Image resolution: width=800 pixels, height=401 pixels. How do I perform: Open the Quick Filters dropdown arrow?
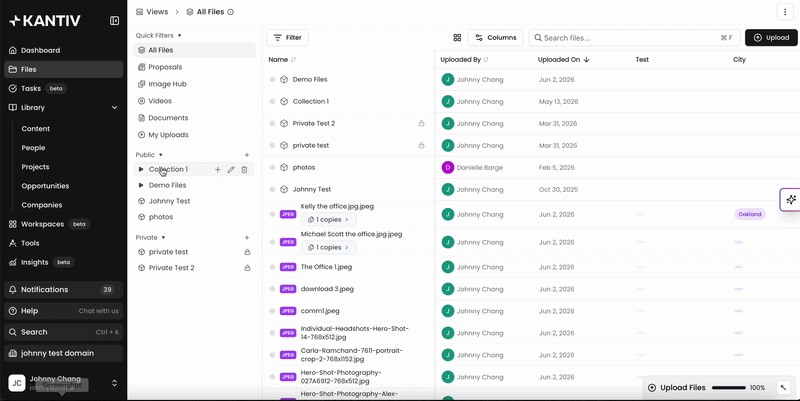click(180, 36)
